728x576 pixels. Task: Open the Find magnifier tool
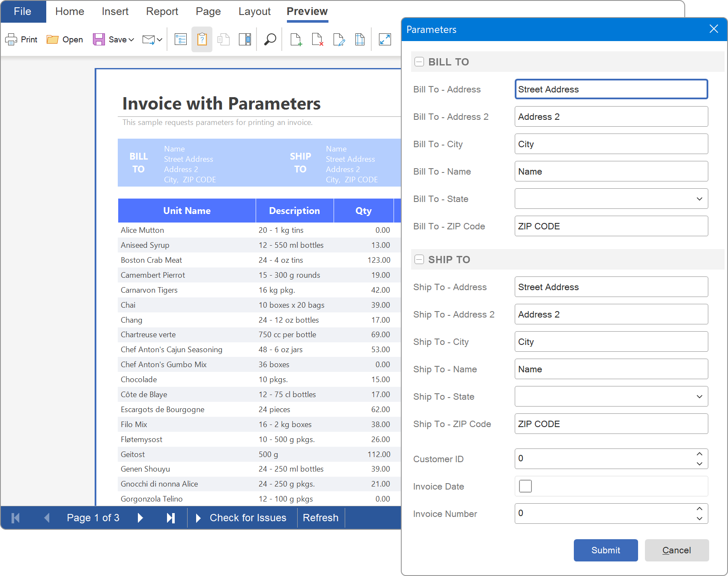click(270, 40)
